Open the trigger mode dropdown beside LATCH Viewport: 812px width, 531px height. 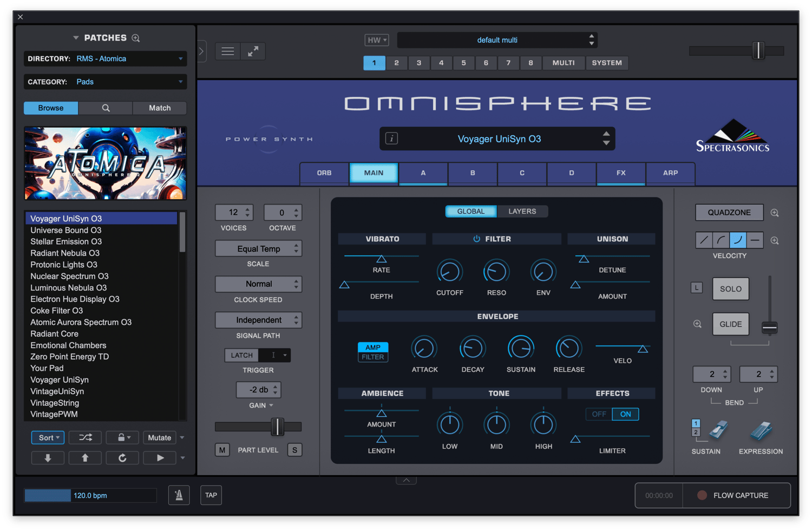(275, 355)
